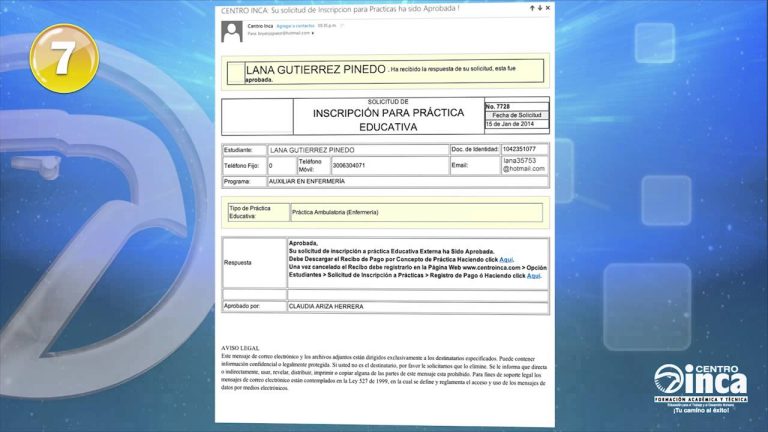Image resolution: width=768 pixels, height=432 pixels.
Task: Click the 'Teléfono Móvil:' label
Action: pyautogui.click(x=310, y=166)
